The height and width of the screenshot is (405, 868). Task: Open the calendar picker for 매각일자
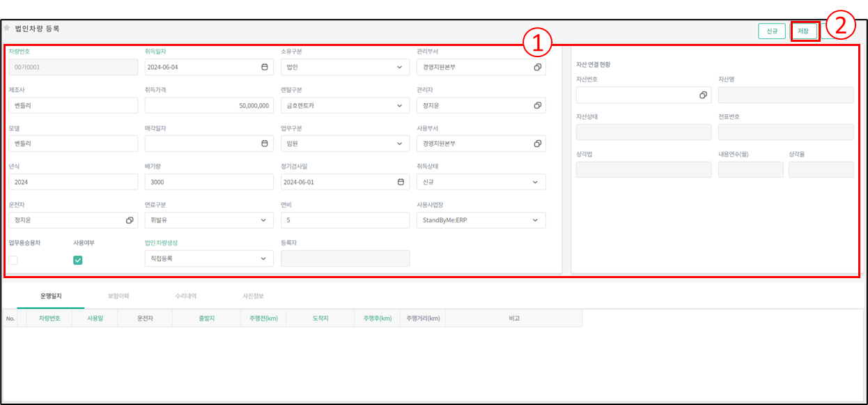pyautogui.click(x=264, y=144)
